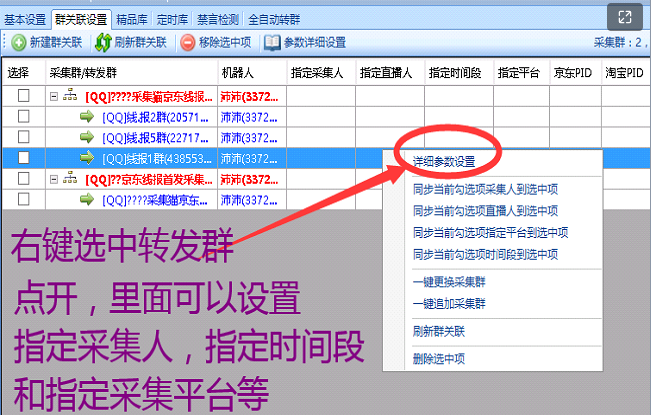Viewport: 651px width, 415px height.
Task: Click the green arrow icon beside 线报5群
Action: tap(88, 137)
